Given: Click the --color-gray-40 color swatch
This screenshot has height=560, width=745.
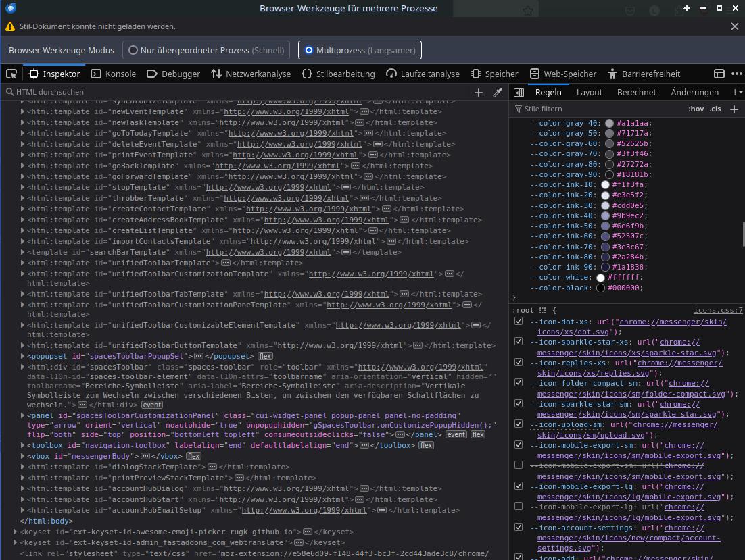Looking at the screenshot, I should 609,124.
